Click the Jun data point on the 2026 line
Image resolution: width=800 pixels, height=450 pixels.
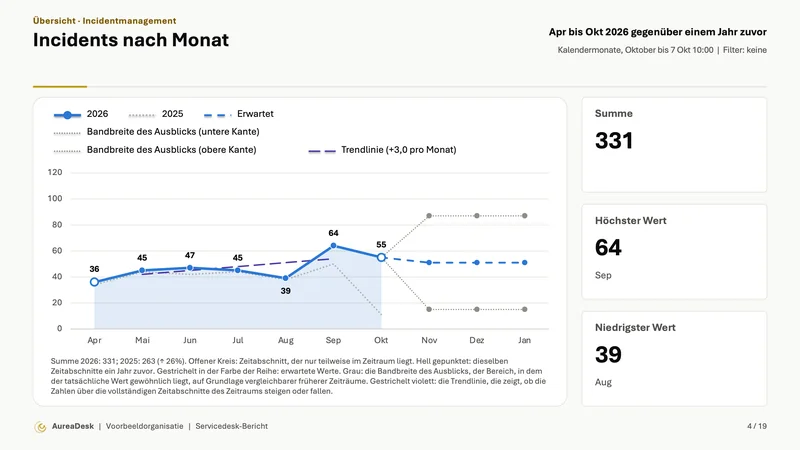(x=190, y=268)
